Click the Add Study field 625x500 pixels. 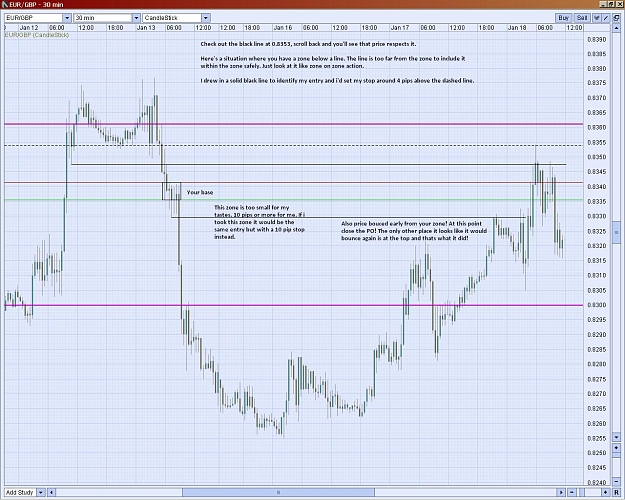click(x=20, y=492)
